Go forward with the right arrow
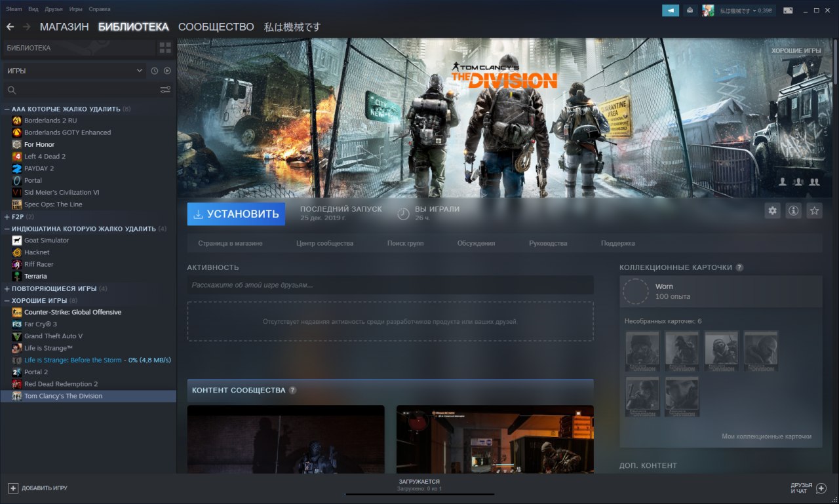Viewport: 839px width, 504px height. point(26,27)
